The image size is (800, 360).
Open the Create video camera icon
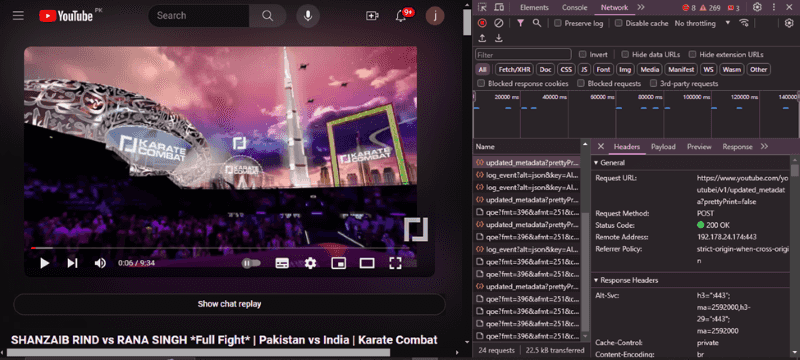coord(372,16)
